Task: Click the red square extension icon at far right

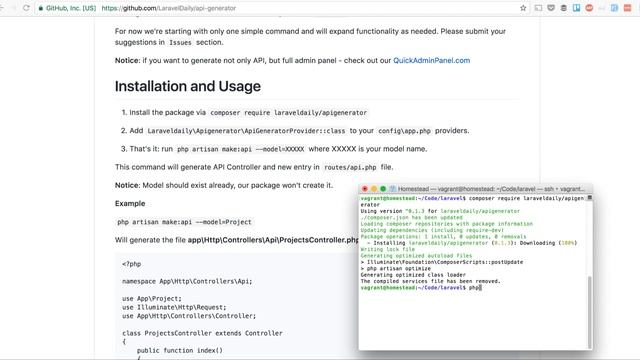Action: [627, 8]
